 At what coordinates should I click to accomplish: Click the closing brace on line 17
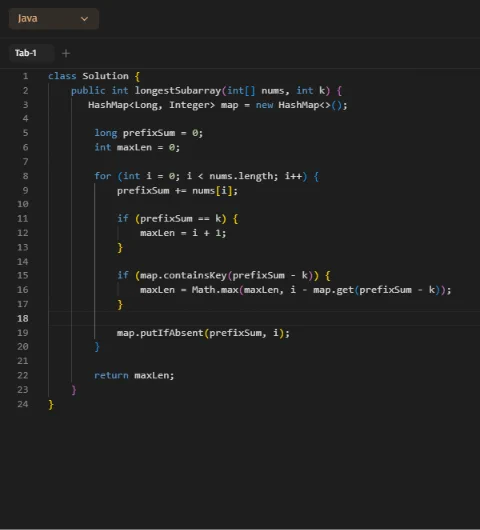pos(120,305)
